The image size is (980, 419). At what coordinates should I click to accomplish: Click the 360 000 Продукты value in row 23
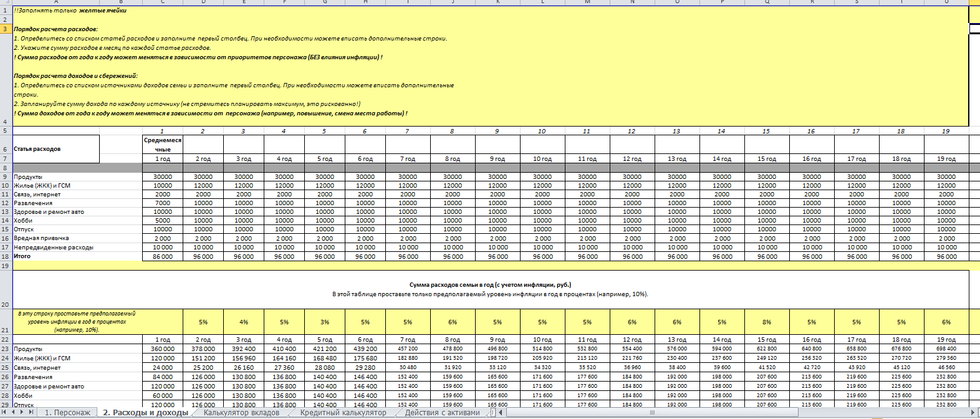(163, 349)
